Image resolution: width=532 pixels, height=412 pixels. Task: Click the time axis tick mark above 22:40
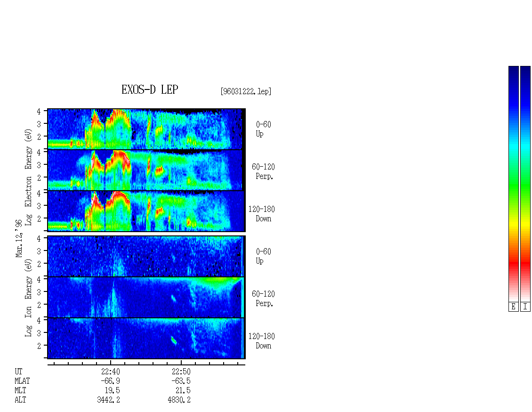point(111,363)
